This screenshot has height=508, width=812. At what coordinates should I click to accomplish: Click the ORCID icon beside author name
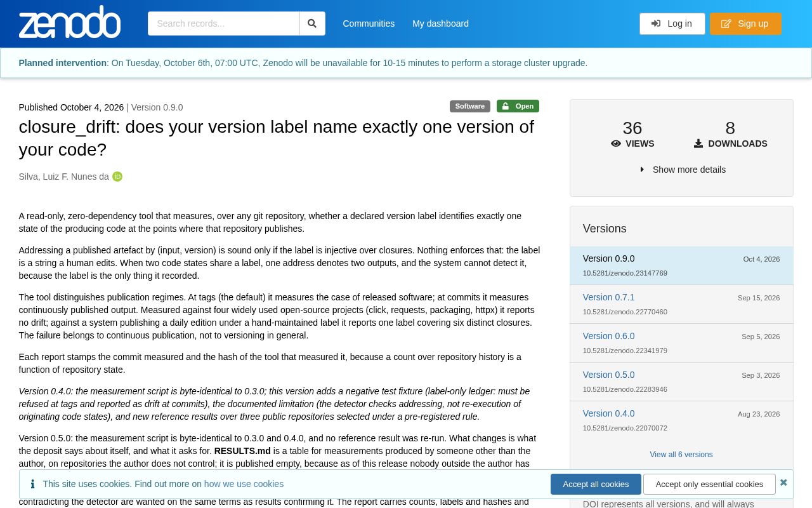click(117, 177)
